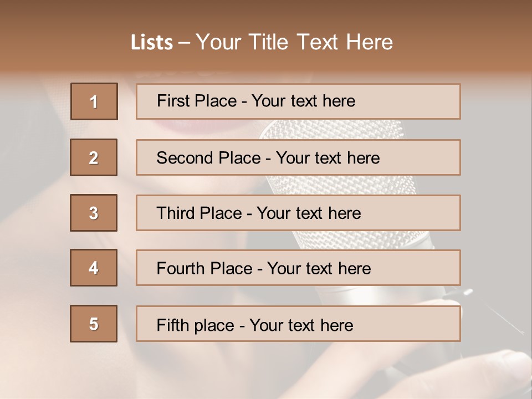Viewport: 532px width, 399px height.
Task: Click the Fourth Place text bar
Action: pos(298,268)
